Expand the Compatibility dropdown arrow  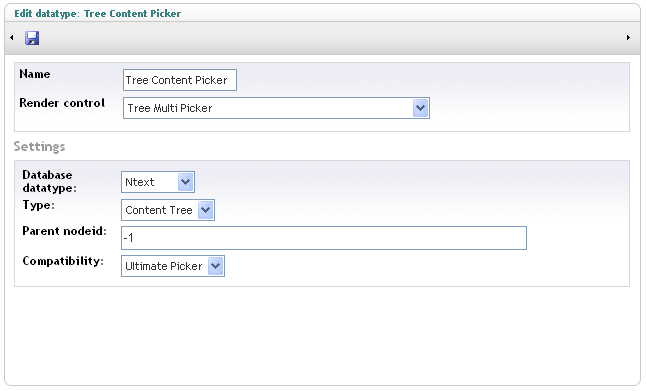point(215,266)
